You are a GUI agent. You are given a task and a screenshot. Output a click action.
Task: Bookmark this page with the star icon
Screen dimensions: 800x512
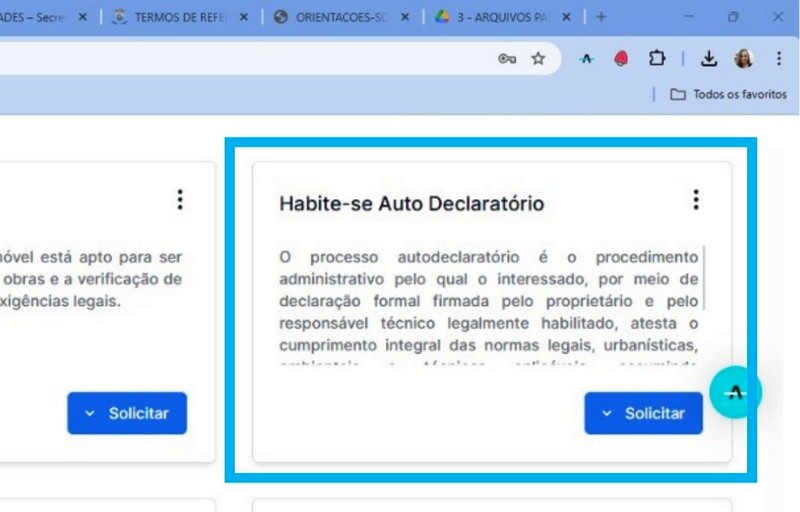(x=538, y=59)
